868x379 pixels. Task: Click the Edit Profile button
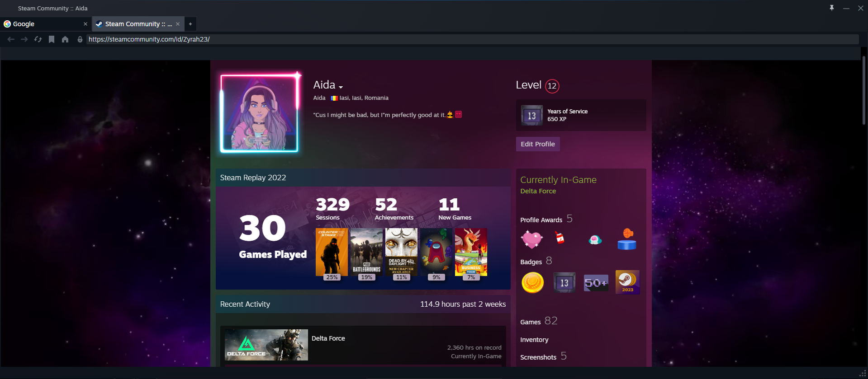(x=538, y=144)
